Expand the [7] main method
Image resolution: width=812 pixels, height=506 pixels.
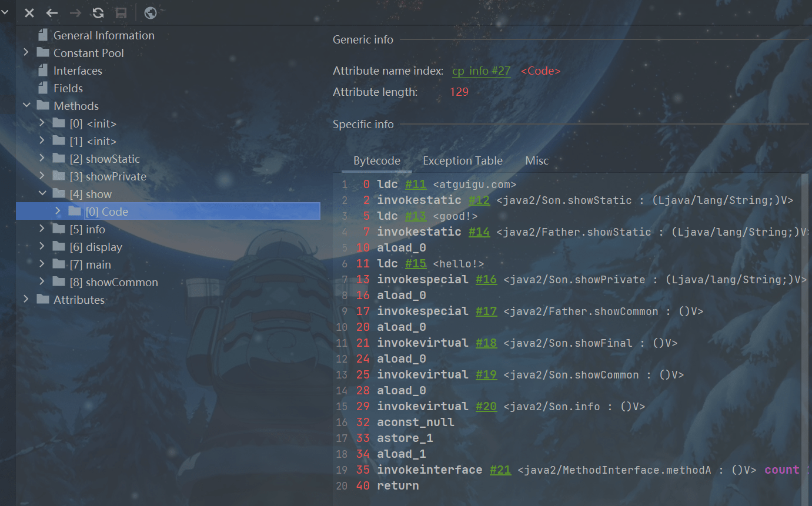(x=42, y=264)
